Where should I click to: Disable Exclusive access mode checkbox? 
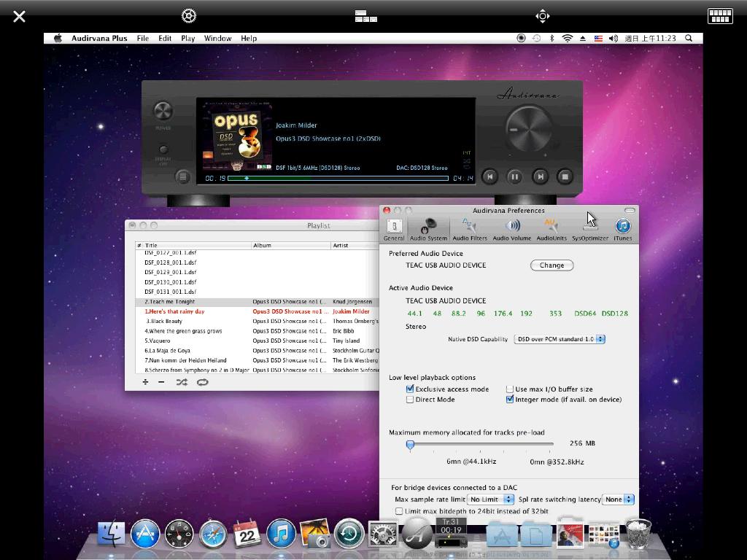pyautogui.click(x=410, y=389)
